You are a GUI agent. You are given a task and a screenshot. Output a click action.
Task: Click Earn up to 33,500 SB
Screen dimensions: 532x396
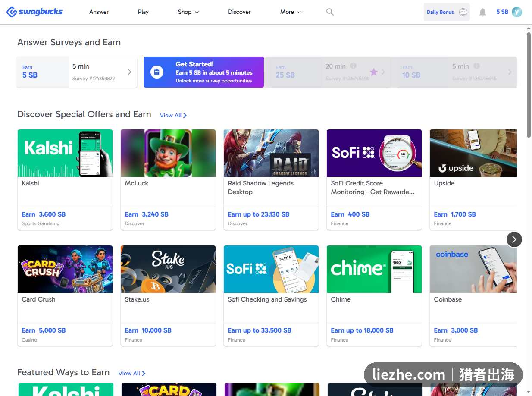(260, 330)
